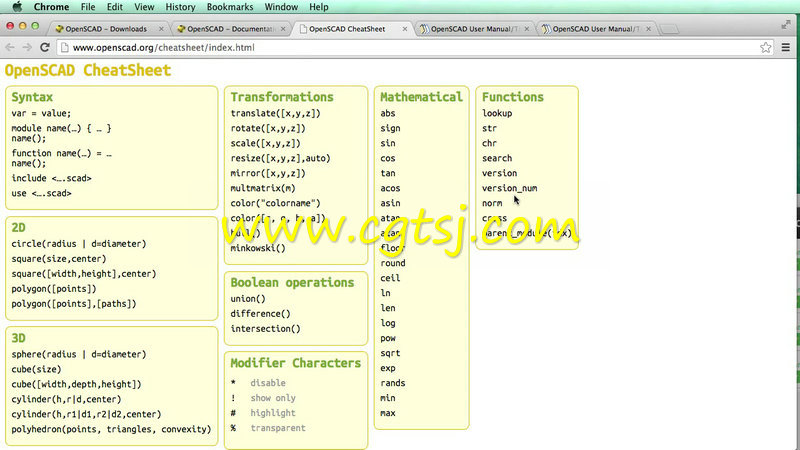Viewport: 800px width, 450px height.
Task: Open polyhedron(points, triangles, convexity) entry
Action: (x=111, y=429)
